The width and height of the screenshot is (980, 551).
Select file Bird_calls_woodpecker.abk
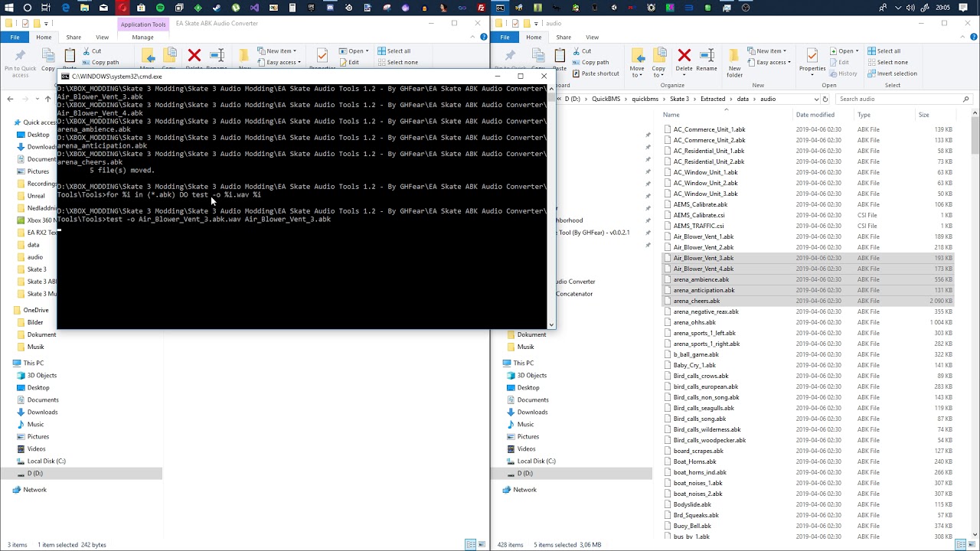click(710, 440)
